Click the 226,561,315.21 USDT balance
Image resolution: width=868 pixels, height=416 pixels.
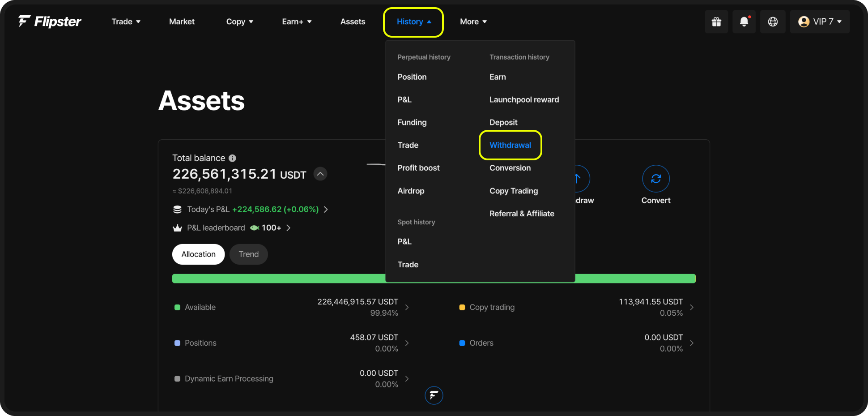pos(239,174)
